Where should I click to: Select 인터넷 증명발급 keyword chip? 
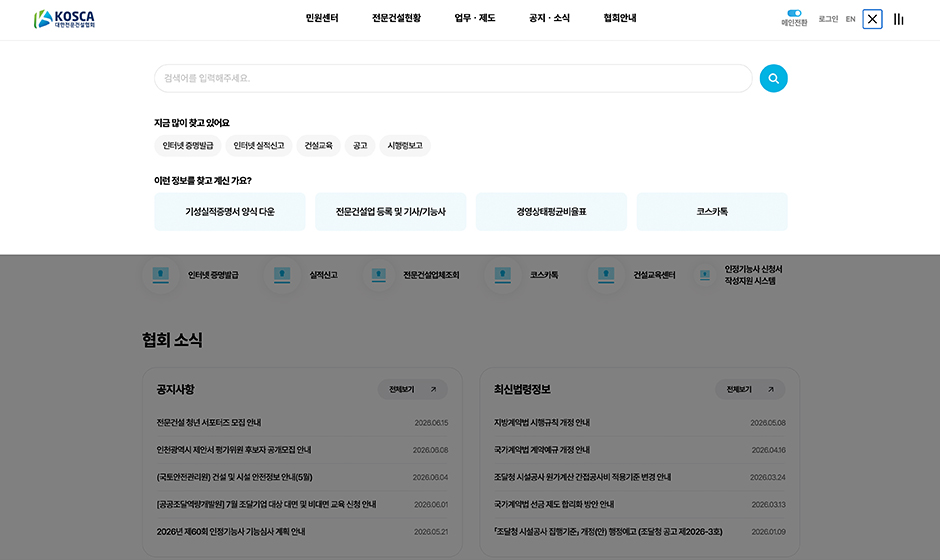coord(188,146)
